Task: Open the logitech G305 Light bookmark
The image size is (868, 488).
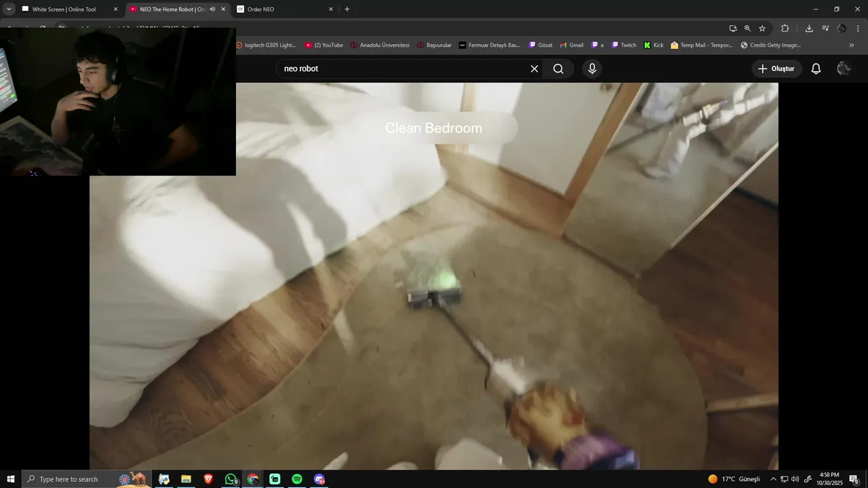Action: (266, 45)
